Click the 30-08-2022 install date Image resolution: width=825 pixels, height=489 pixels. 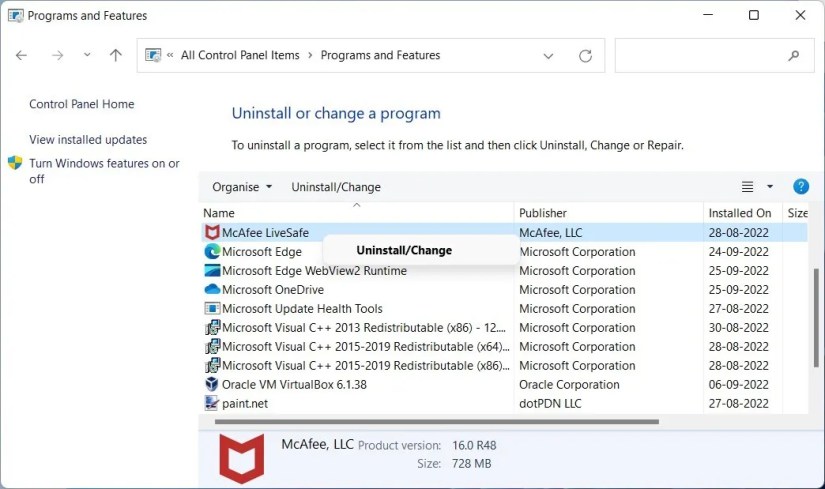click(738, 327)
